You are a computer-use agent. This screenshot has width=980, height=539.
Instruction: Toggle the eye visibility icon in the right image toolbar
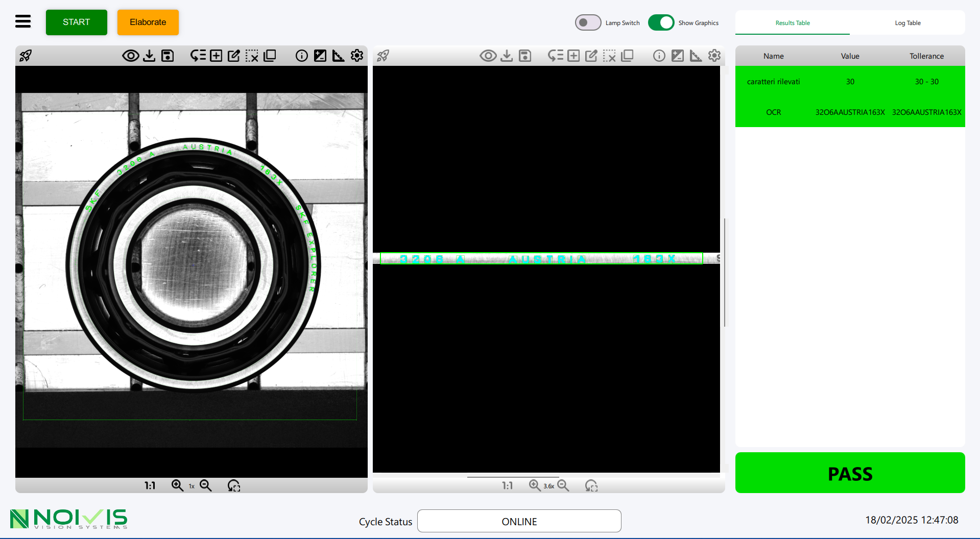click(488, 56)
